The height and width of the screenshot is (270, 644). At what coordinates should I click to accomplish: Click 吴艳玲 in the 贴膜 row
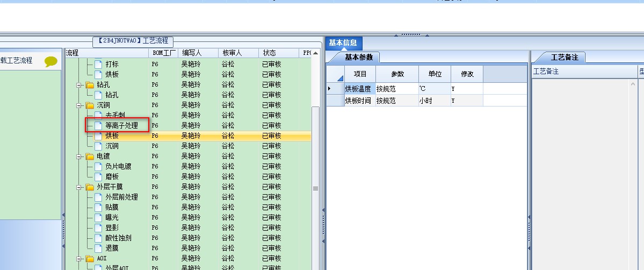click(x=191, y=207)
